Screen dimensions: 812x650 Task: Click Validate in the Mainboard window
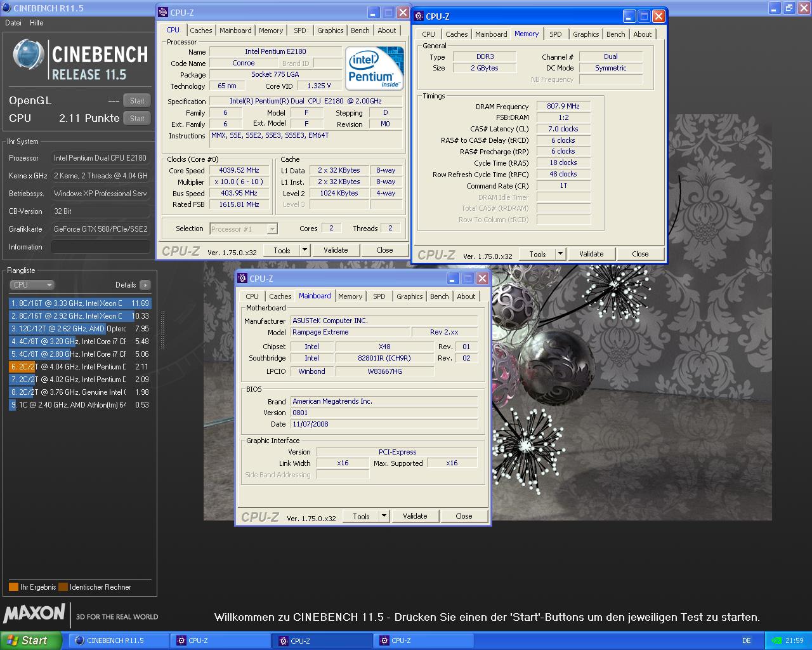tap(415, 516)
